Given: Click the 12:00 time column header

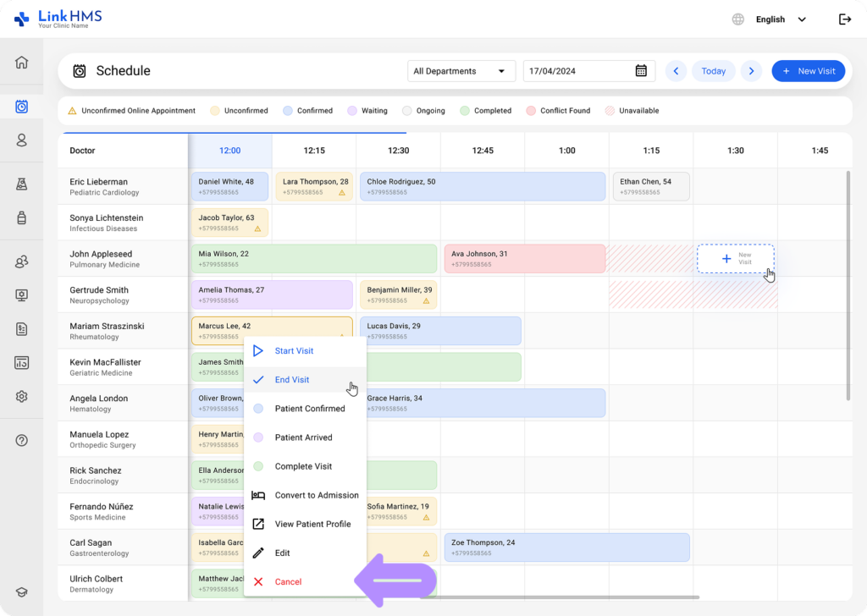Looking at the screenshot, I should pyautogui.click(x=230, y=151).
